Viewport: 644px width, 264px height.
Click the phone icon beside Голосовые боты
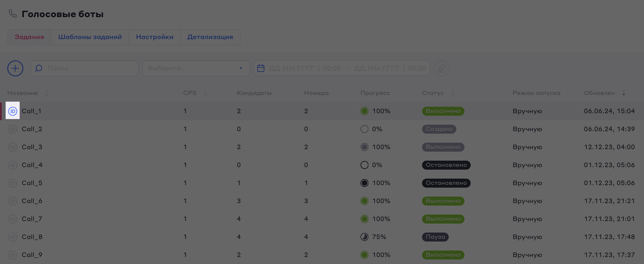pyautogui.click(x=13, y=13)
